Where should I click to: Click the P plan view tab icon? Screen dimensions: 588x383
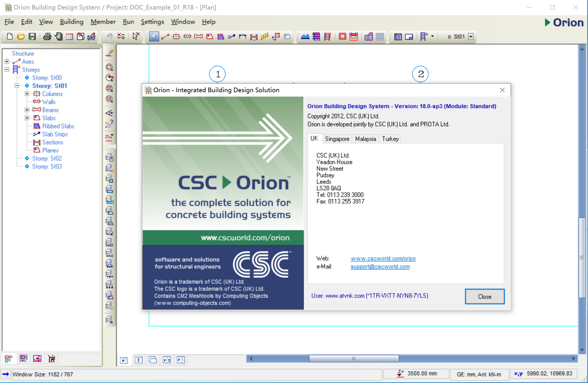click(x=124, y=360)
